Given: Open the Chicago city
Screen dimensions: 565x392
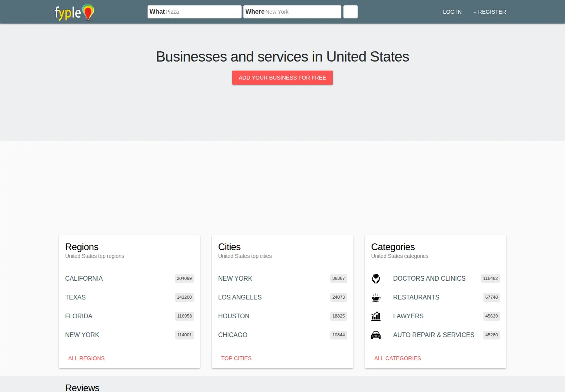Looking at the screenshot, I should [x=233, y=335].
